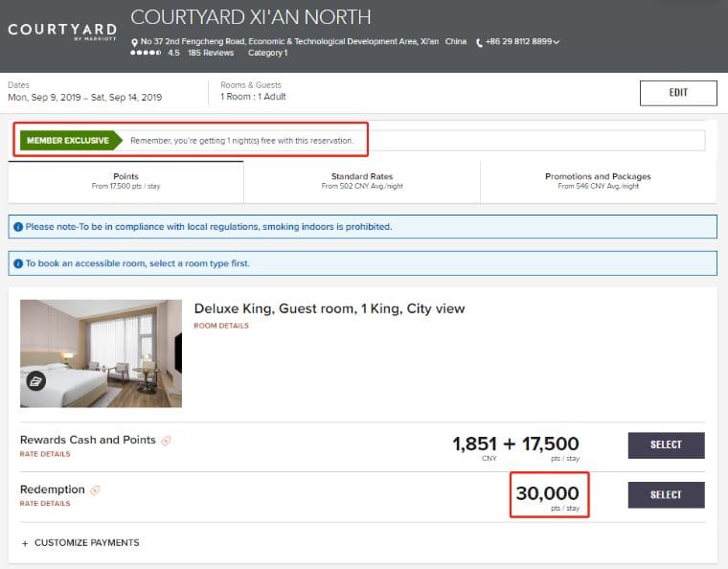Click tag icon next to Rewards Cash and Points
This screenshot has width=728, height=569.
(166, 441)
